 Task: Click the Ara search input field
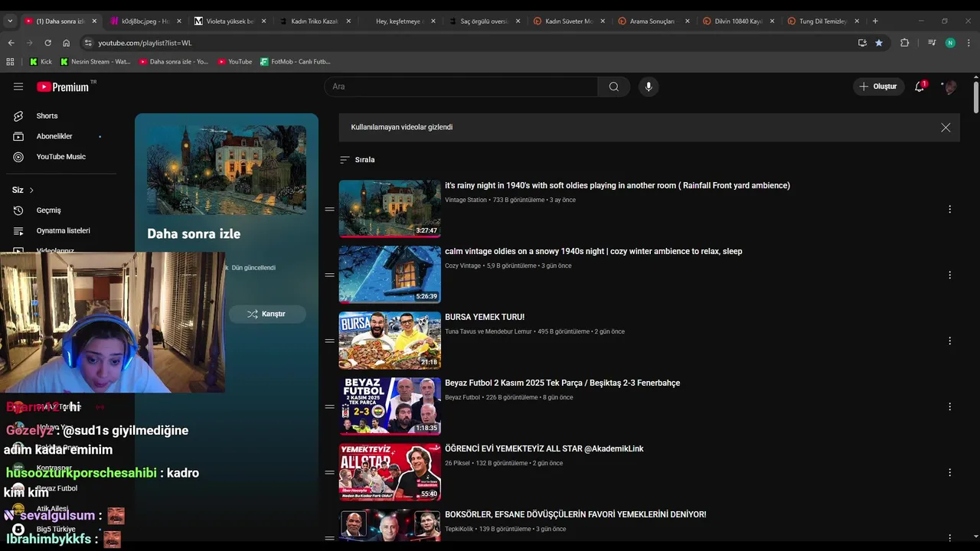click(x=461, y=86)
